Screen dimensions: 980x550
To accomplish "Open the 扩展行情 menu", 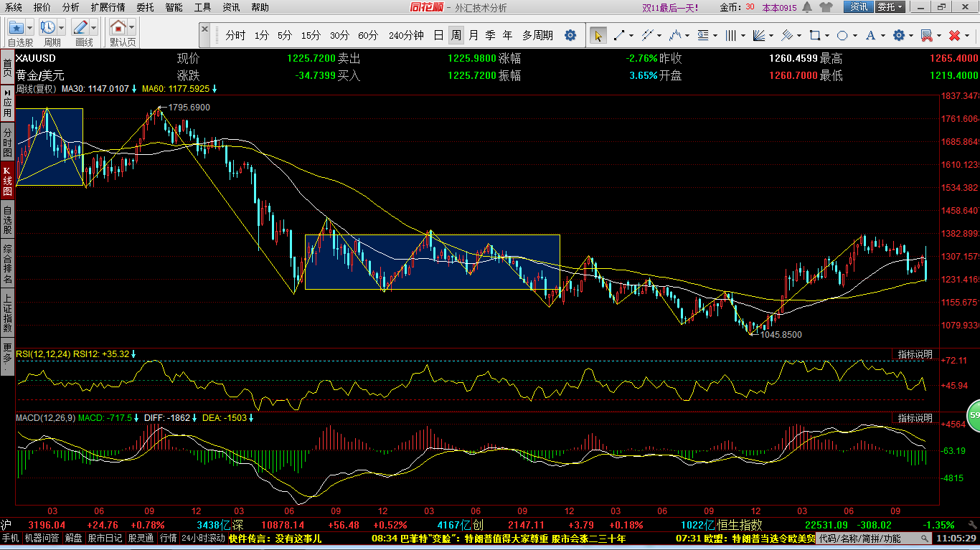I will [x=108, y=7].
